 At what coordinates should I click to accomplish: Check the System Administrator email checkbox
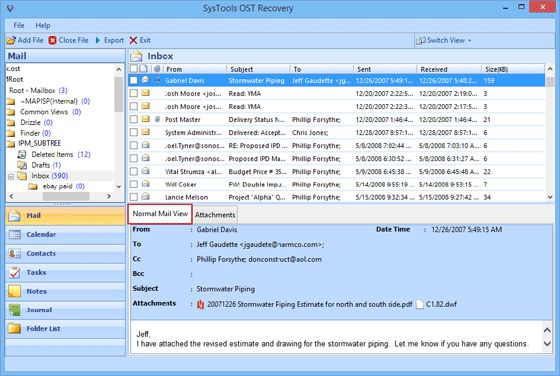point(134,132)
